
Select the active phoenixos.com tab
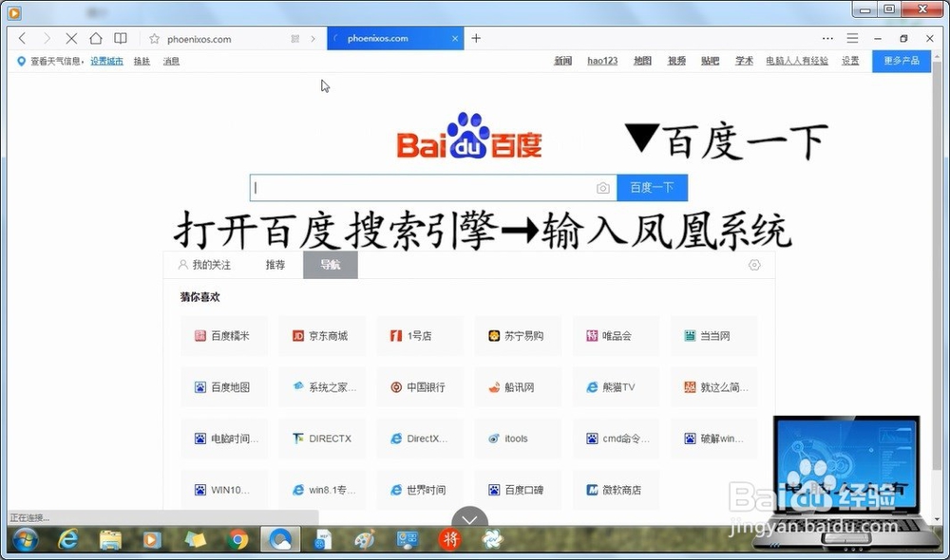tap(395, 38)
